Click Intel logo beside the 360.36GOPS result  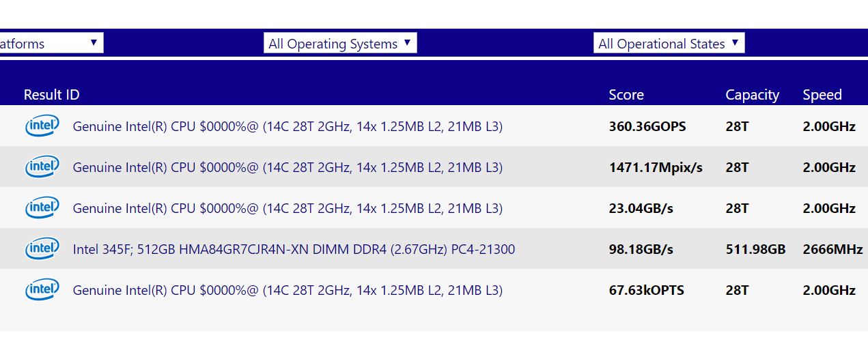[x=42, y=126]
